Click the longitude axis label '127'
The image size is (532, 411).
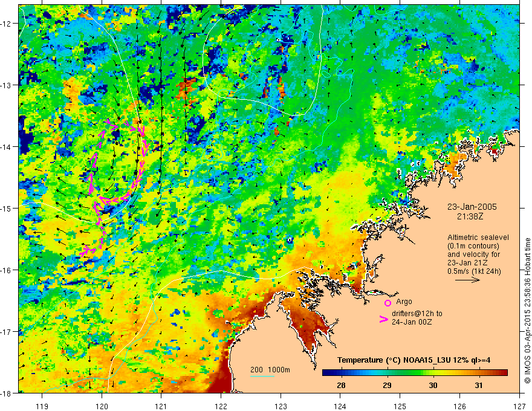519,407
